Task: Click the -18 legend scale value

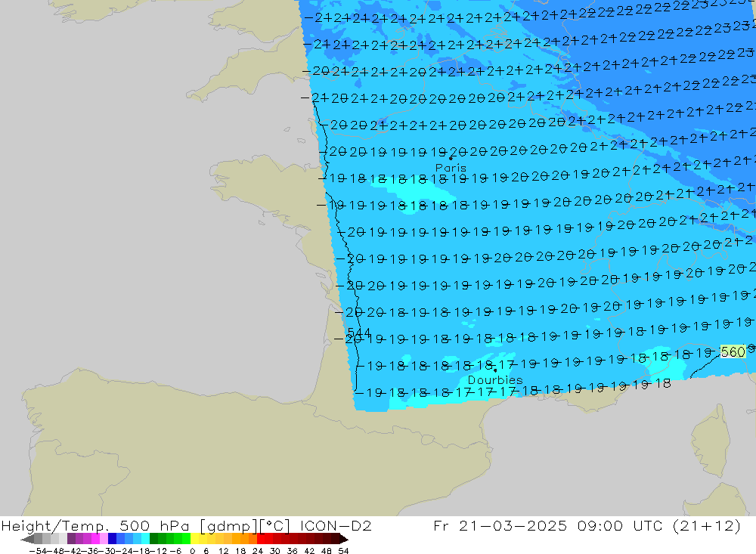Action: 142,551
